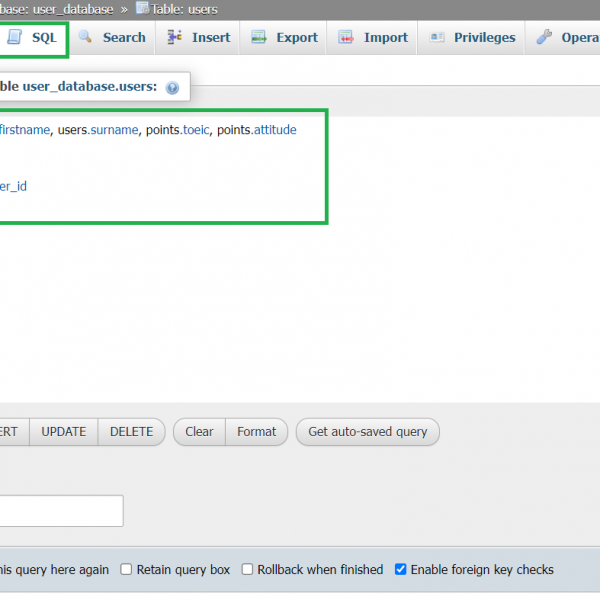Enable the Retain query box checkbox
This screenshot has height=600, width=600.
click(127, 569)
